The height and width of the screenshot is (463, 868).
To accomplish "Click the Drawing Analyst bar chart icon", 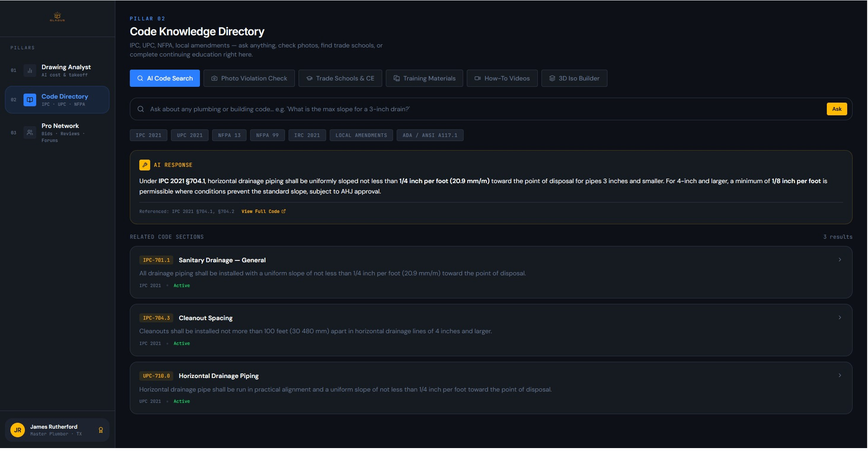I will 29,71.
